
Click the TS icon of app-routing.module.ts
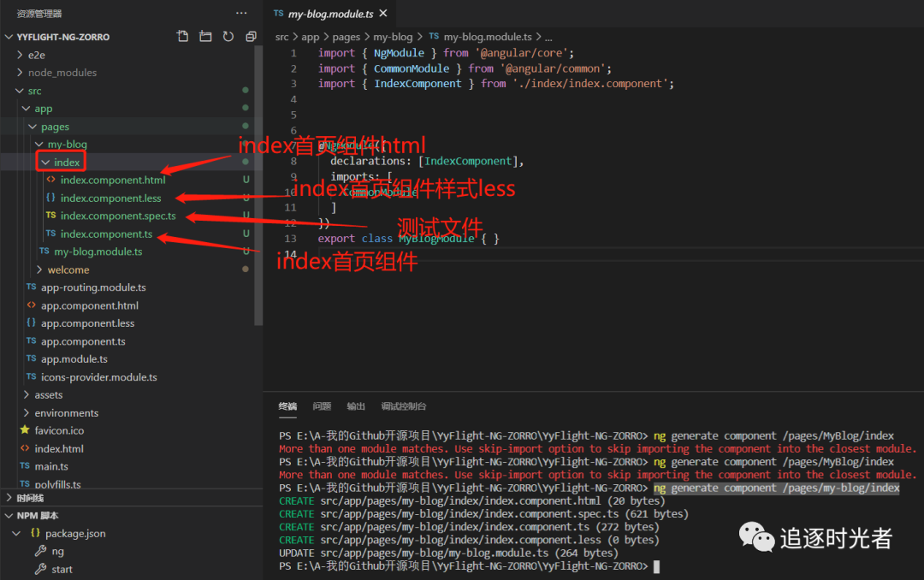[x=32, y=287]
